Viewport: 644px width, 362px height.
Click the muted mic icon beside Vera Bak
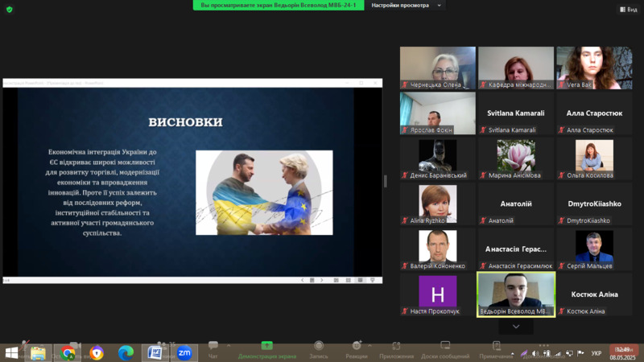561,84
